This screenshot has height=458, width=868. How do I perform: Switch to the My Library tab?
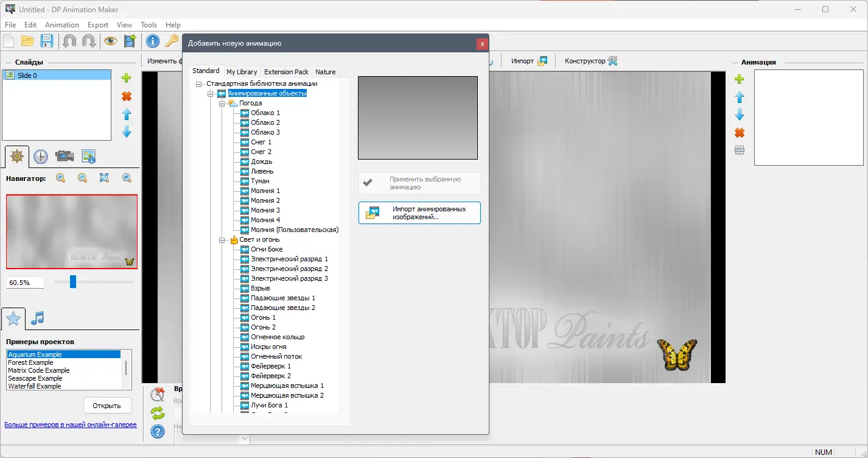(x=242, y=72)
